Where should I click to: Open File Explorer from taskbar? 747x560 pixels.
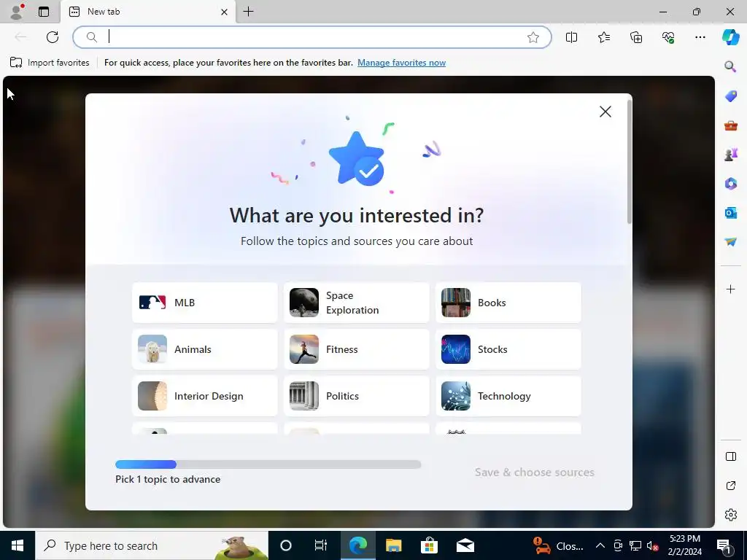pos(393,545)
